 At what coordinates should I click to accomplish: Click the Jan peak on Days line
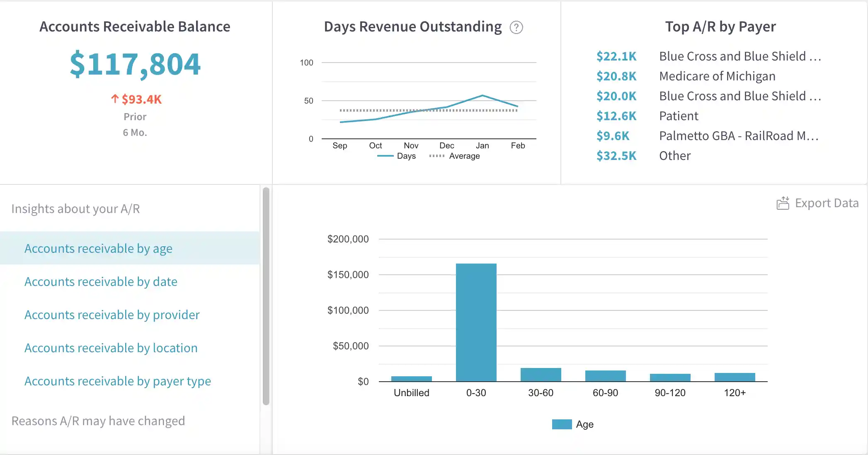(x=482, y=95)
